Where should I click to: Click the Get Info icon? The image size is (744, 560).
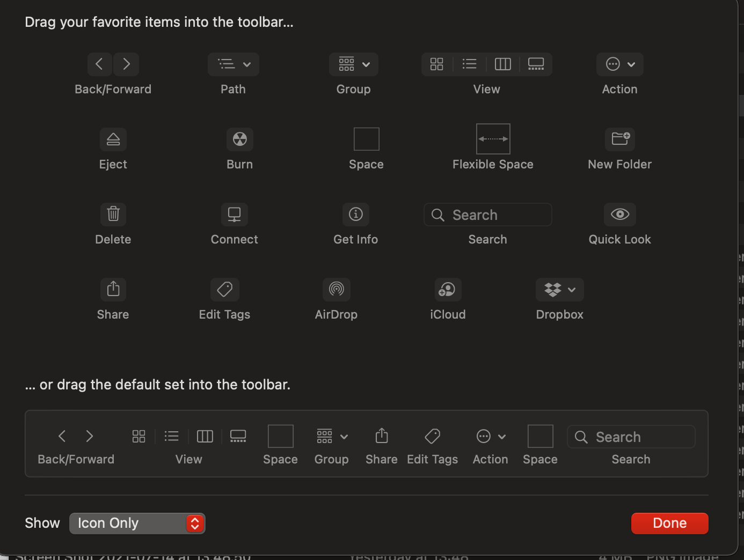tap(355, 214)
